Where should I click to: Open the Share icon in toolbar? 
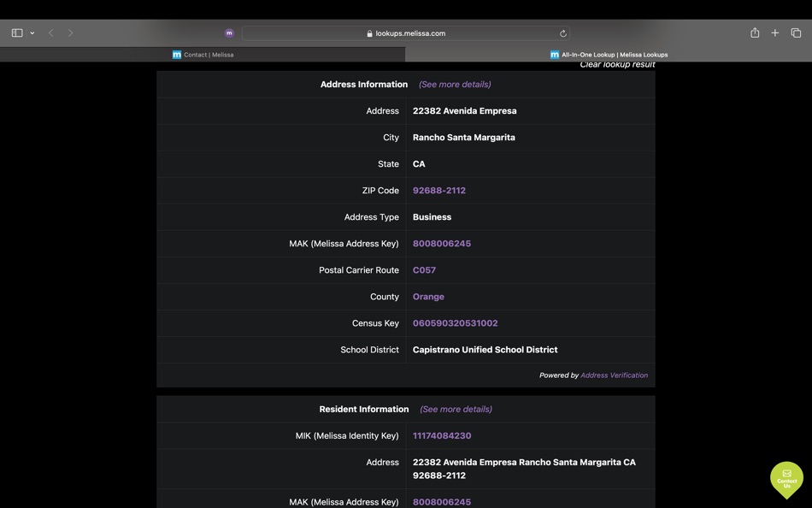(755, 32)
